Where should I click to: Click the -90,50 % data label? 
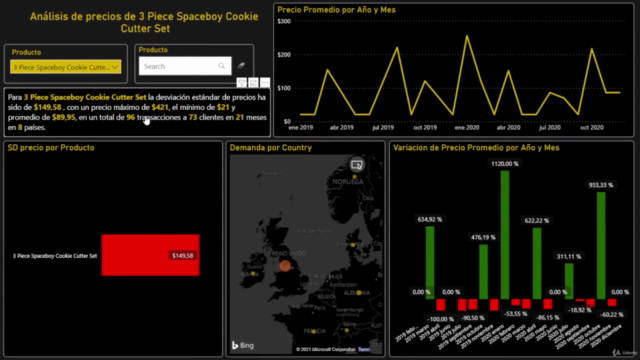point(473,318)
